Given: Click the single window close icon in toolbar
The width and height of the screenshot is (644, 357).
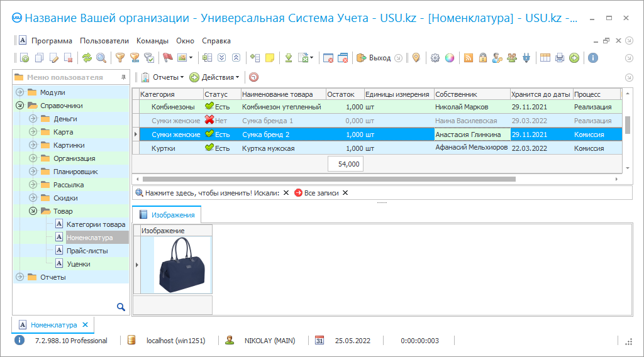Looking at the screenshot, I should (x=328, y=58).
